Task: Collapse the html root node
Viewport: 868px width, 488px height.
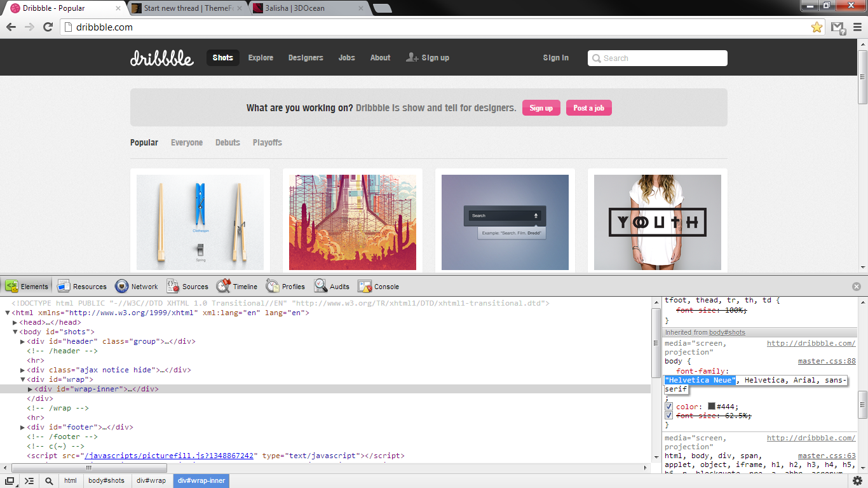Action: pos(8,313)
